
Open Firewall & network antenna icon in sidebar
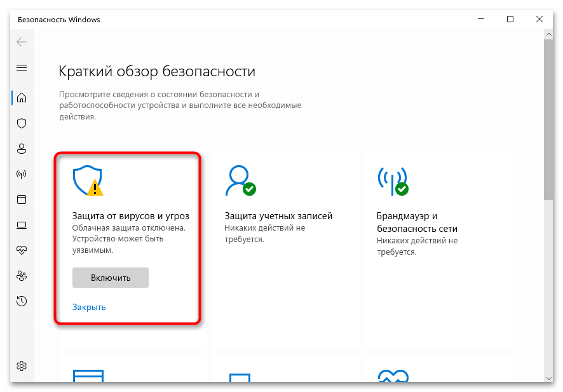(22, 175)
